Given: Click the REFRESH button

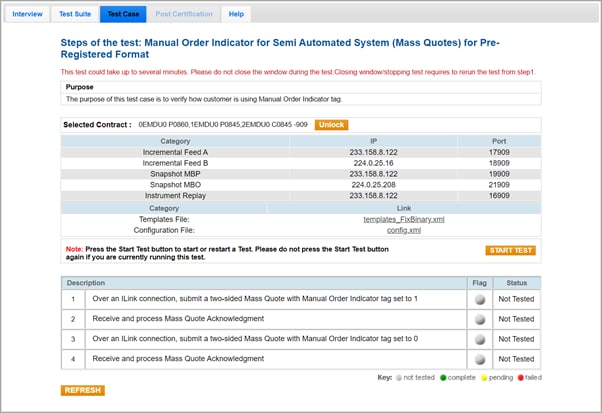Looking at the screenshot, I should pos(83,391).
